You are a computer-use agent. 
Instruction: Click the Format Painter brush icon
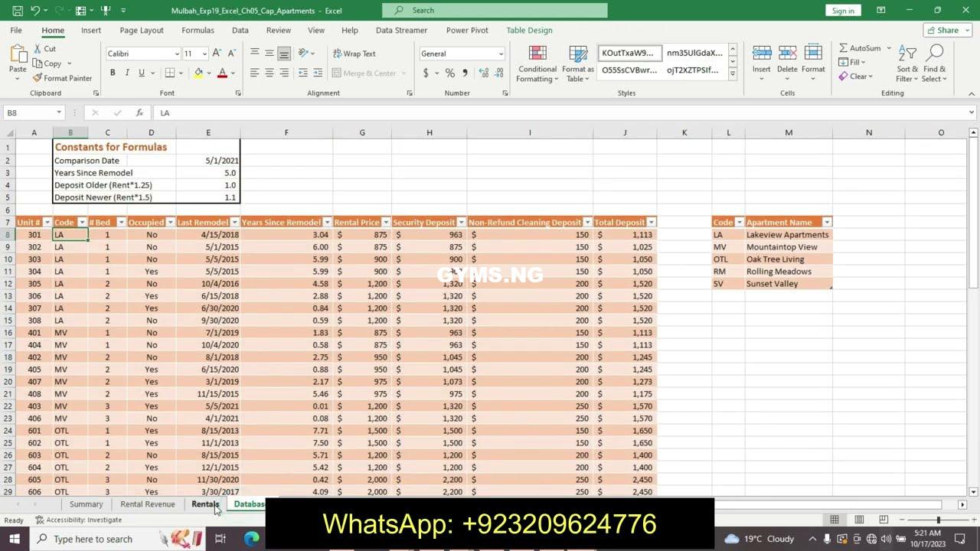coord(38,78)
